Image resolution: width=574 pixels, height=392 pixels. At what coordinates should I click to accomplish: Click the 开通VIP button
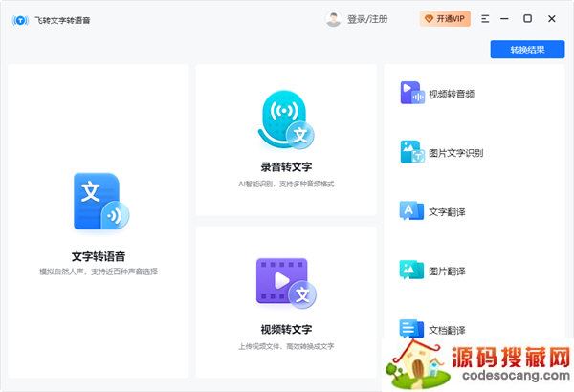pyautogui.click(x=445, y=19)
